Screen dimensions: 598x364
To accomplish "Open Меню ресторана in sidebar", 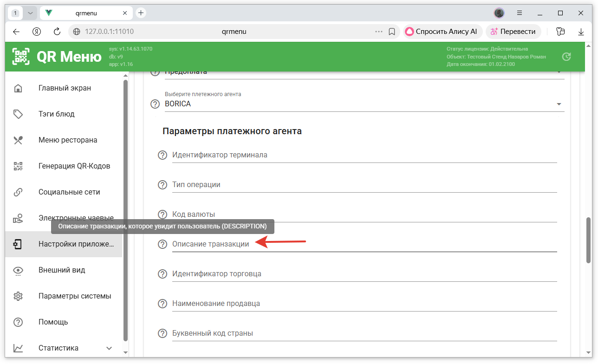I will (68, 140).
